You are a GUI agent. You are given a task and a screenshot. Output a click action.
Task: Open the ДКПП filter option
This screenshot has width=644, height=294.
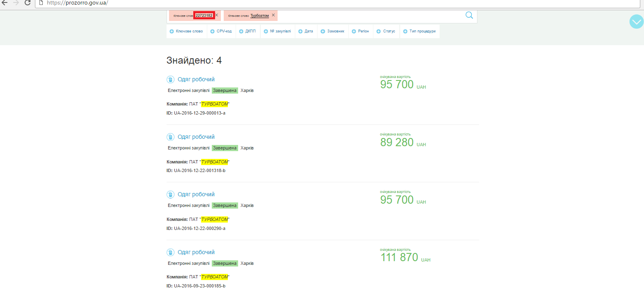tap(248, 31)
